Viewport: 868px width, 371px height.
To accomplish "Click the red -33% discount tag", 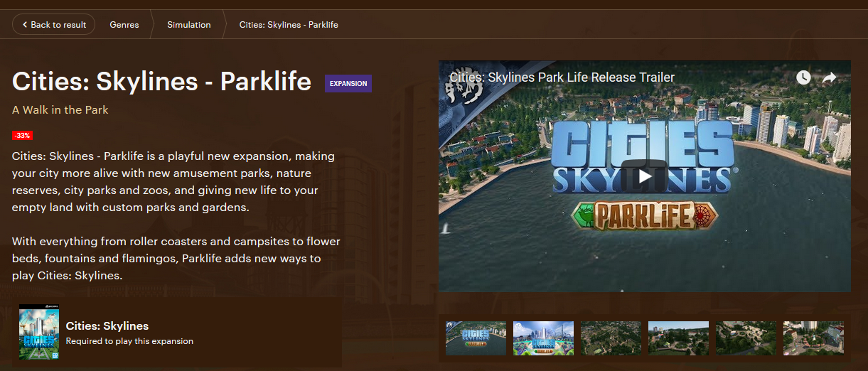I will 22,135.
